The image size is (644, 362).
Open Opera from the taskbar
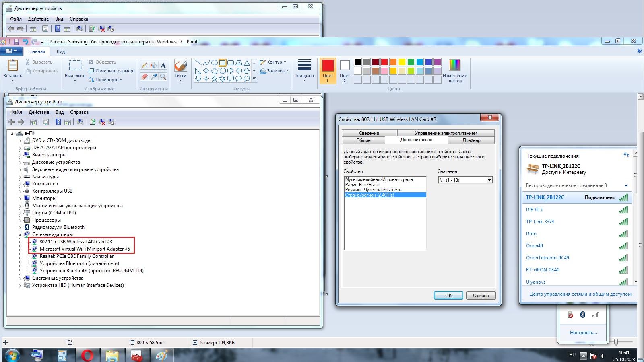tap(87, 356)
